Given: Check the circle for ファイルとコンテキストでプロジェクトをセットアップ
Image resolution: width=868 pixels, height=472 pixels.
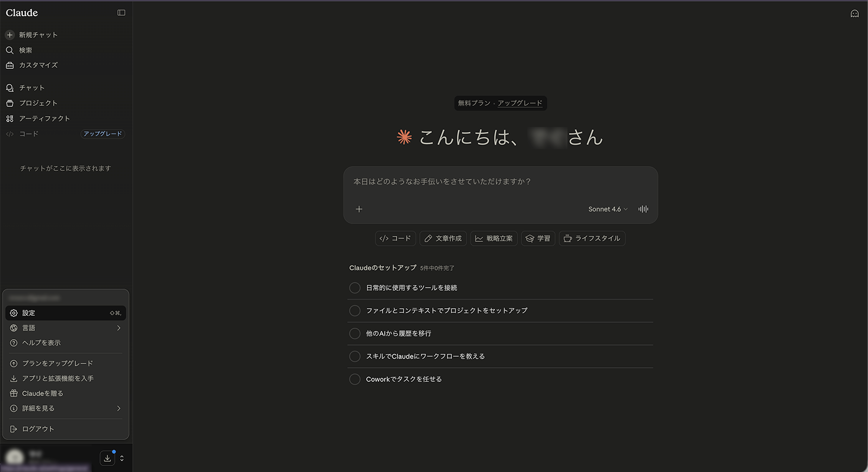Looking at the screenshot, I should pyautogui.click(x=355, y=310).
